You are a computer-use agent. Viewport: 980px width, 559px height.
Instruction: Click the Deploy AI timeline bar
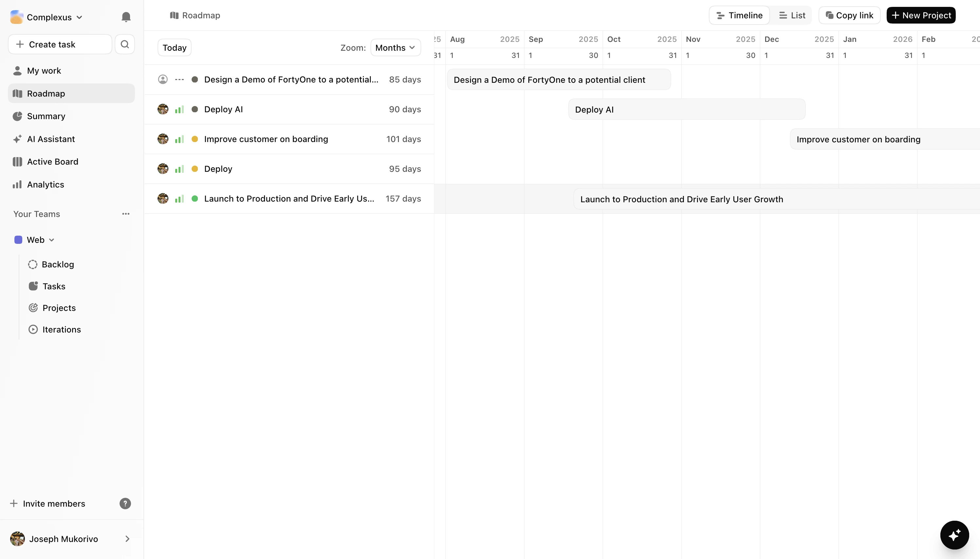[687, 109]
